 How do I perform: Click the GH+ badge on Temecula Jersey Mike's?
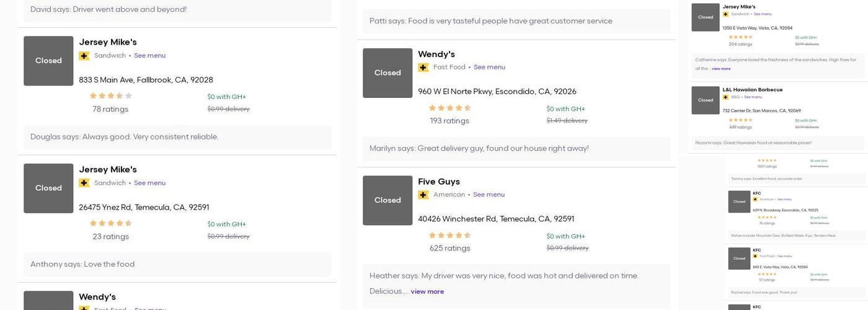pyautogui.click(x=84, y=183)
